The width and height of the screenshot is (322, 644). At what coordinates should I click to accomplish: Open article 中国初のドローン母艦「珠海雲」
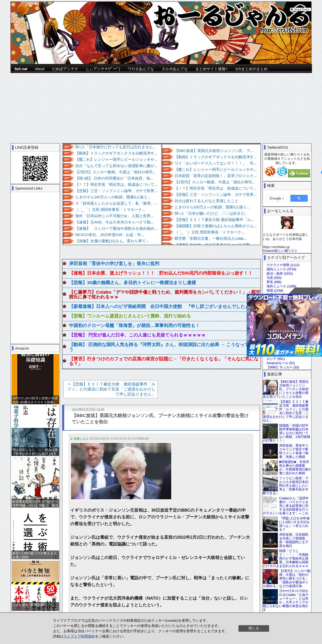click(134, 326)
